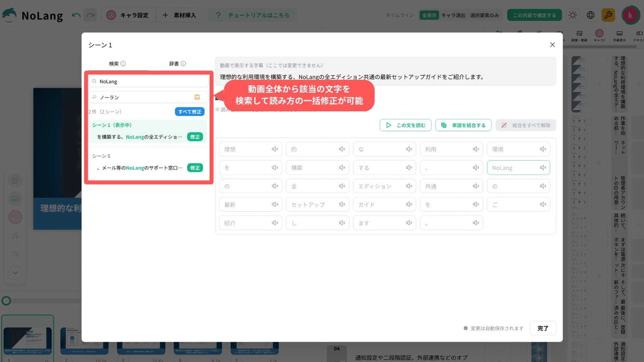Switch to the 辞書 tab
644x362 pixels.
tap(177, 64)
